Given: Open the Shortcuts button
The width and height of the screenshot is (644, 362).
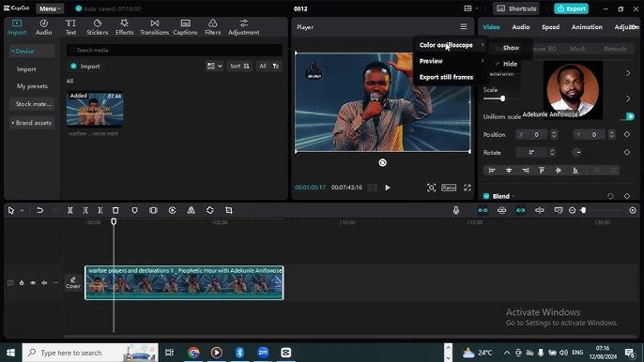Looking at the screenshot, I should (x=516, y=8).
